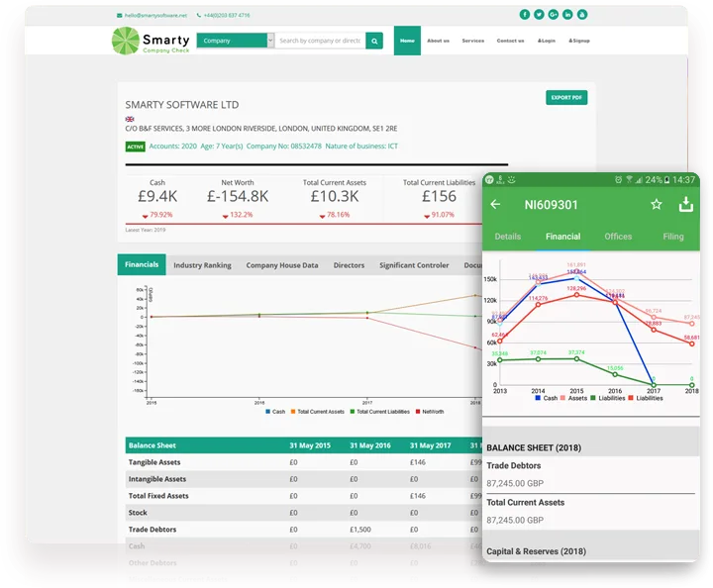Select the Financials tab
This screenshot has height=588, width=713.
pos(142,264)
